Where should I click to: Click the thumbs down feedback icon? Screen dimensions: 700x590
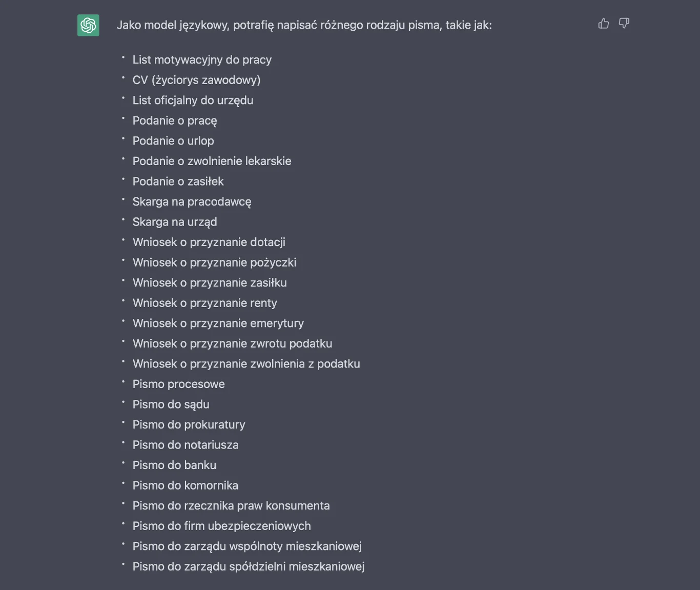pos(624,24)
